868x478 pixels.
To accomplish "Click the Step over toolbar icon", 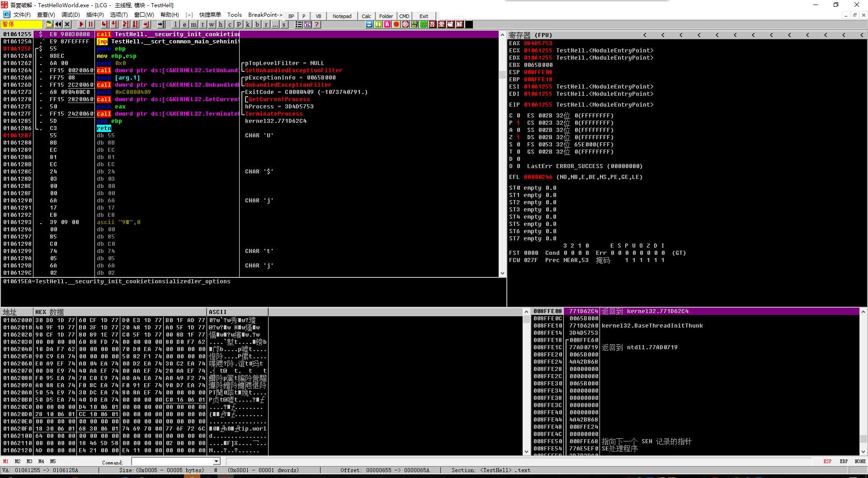I will 114,24.
